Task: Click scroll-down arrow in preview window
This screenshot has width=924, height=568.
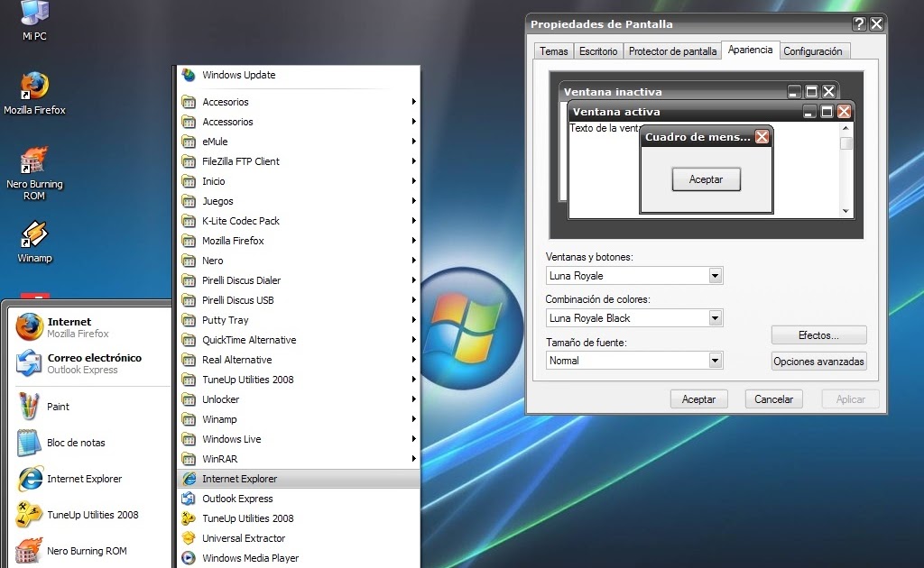Action: click(x=845, y=211)
